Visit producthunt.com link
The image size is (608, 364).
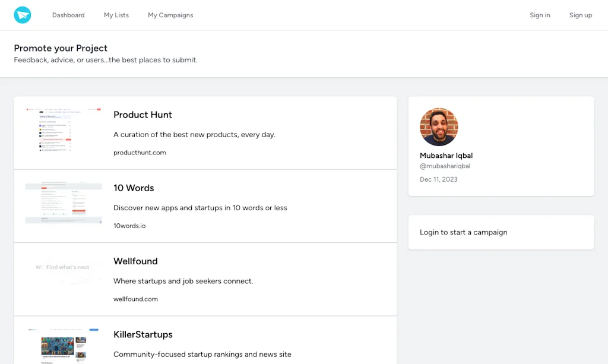coord(140,153)
